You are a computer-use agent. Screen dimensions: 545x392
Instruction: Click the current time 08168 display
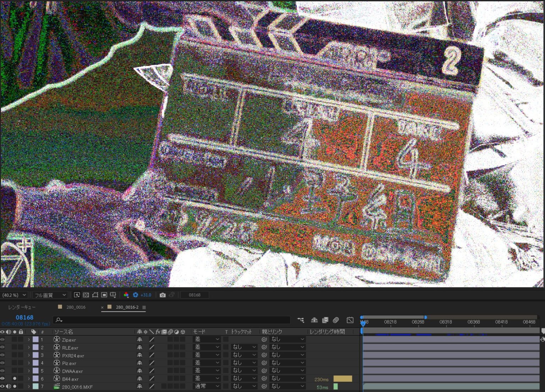[24, 318]
